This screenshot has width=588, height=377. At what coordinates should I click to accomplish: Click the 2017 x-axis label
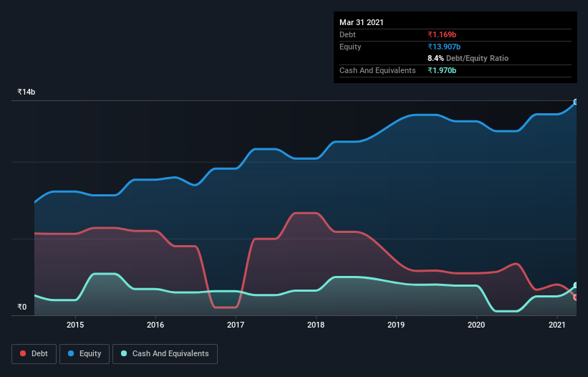[236, 325]
